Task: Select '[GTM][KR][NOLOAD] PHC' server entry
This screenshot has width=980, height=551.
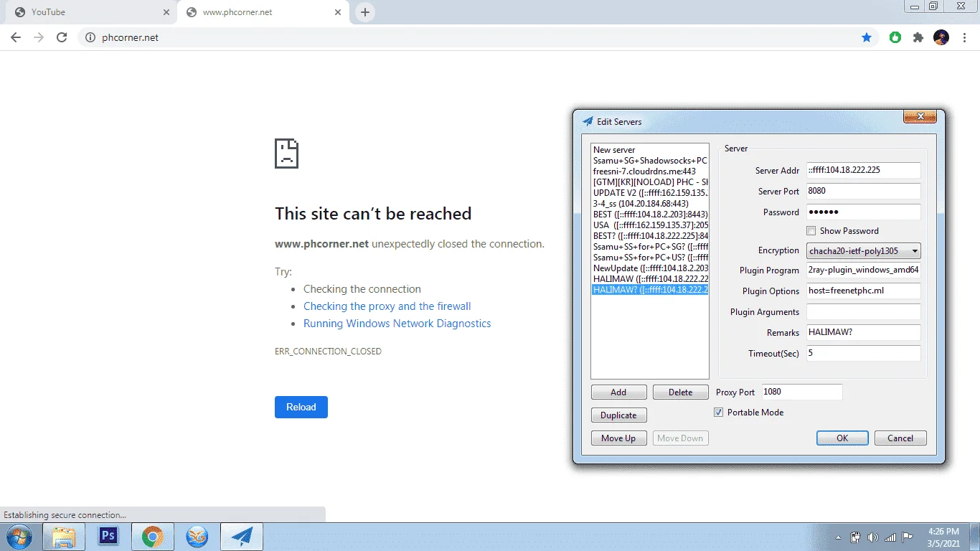Action: point(650,182)
